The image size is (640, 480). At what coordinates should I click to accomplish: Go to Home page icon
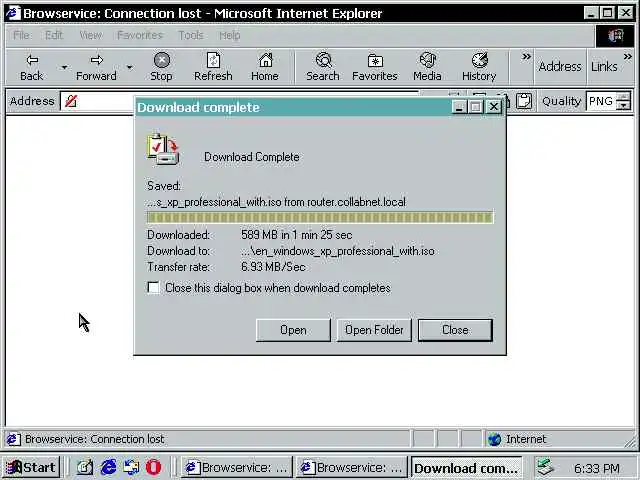pyautogui.click(x=265, y=60)
